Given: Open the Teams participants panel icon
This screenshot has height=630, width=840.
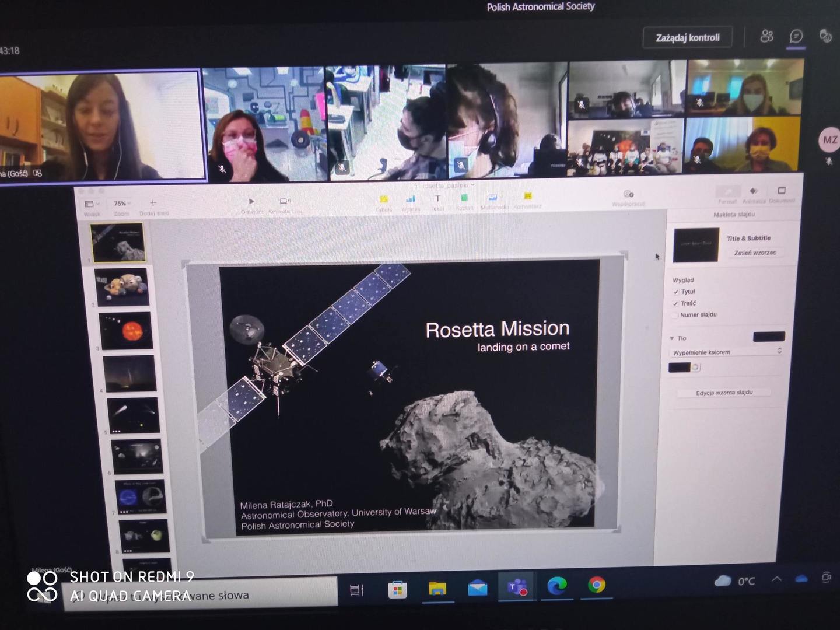Looking at the screenshot, I should [766, 37].
